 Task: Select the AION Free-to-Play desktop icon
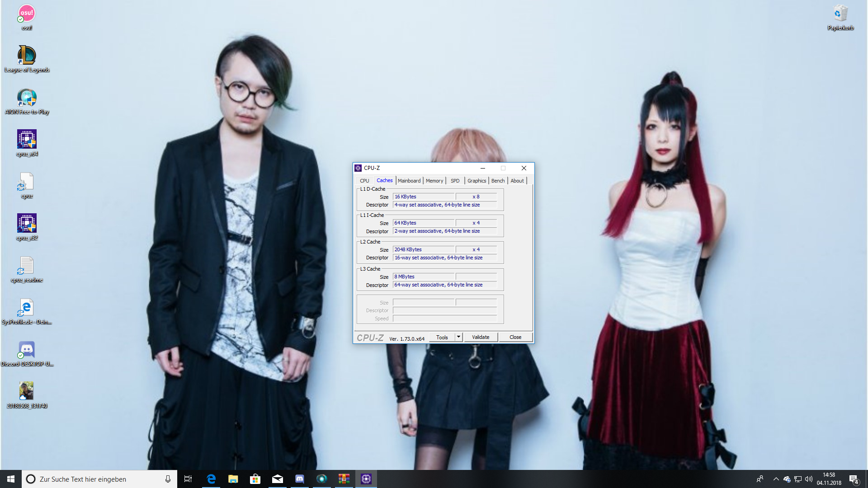(x=27, y=98)
